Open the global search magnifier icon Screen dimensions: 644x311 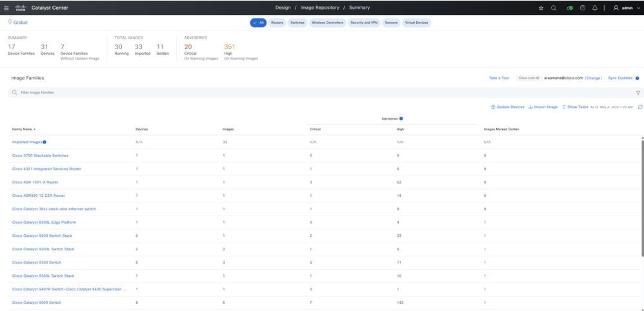pos(554,8)
